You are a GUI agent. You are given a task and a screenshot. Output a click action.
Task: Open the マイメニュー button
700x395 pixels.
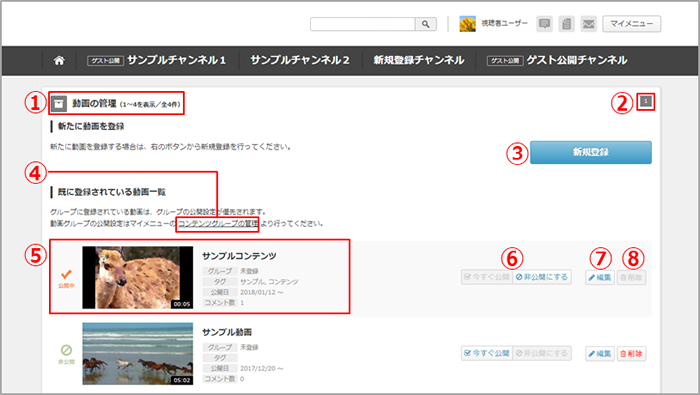(632, 24)
